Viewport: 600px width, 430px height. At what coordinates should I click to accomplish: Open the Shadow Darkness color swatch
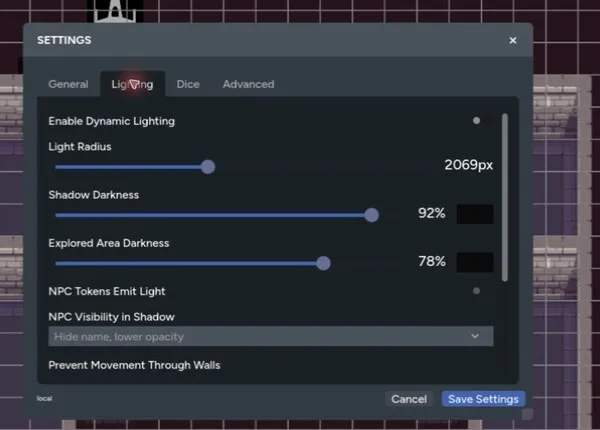(x=475, y=214)
